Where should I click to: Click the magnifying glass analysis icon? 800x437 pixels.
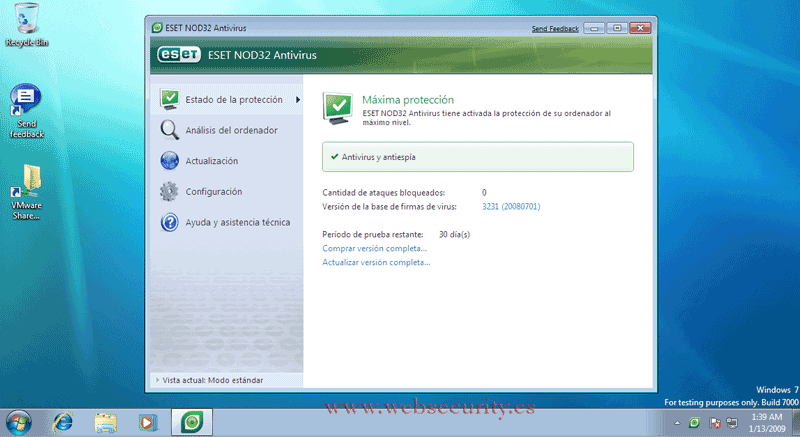pyautogui.click(x=169, y=130)
